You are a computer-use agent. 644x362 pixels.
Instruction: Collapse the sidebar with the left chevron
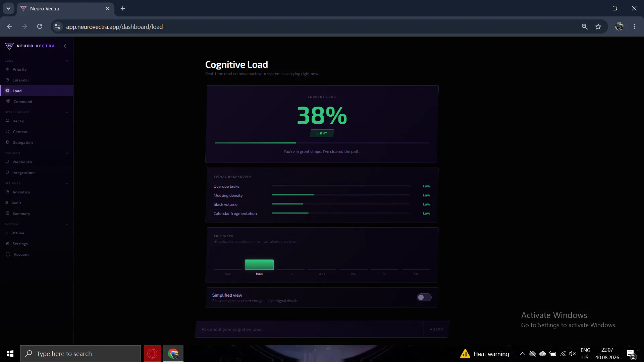pos(65,46)
